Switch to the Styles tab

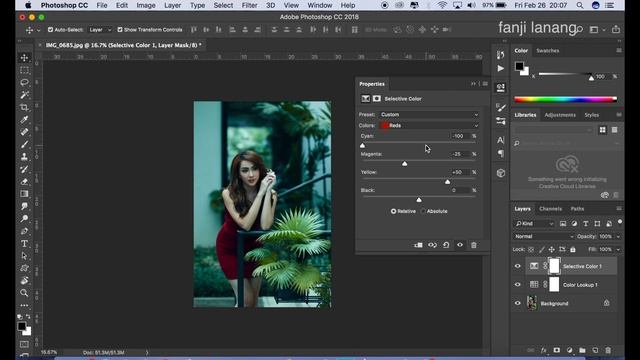coord(591,115)
